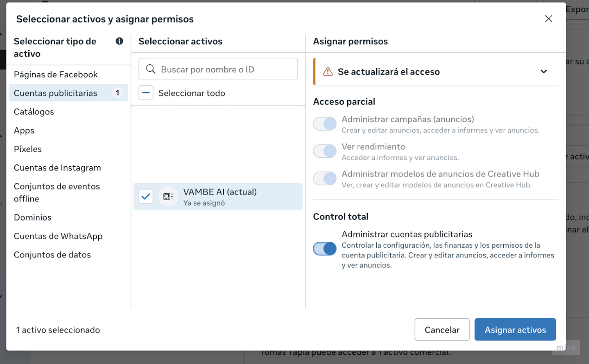Toggle Administrar modelos de Creative Hub switch
The width and height of the screenshot is (589, 364).
point(324,179)
